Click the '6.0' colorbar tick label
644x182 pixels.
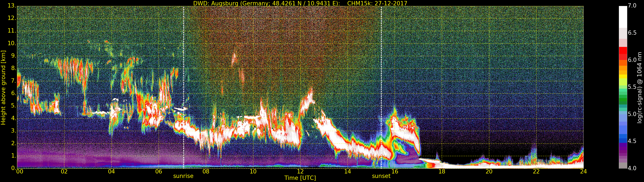click(x=632, y=60)
